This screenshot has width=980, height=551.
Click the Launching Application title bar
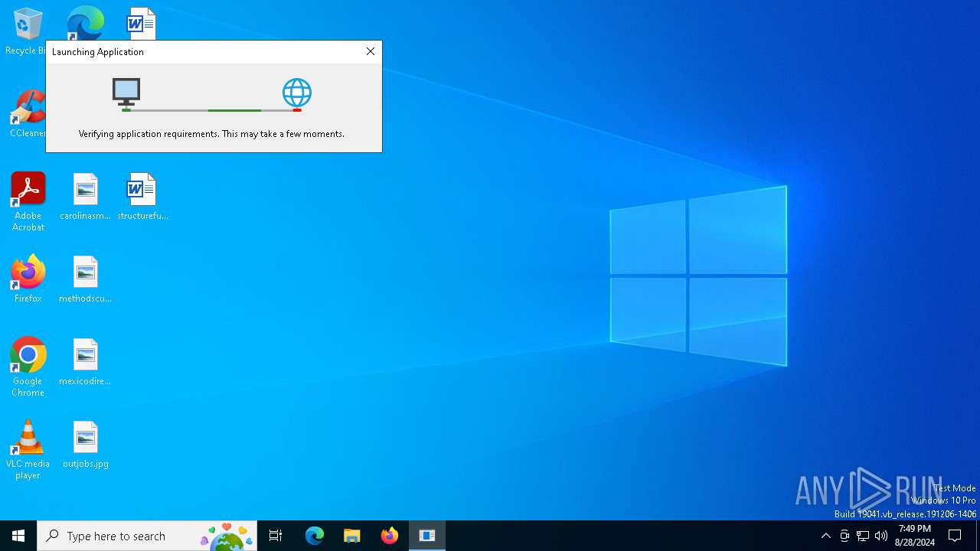click(x=203, y=52)
